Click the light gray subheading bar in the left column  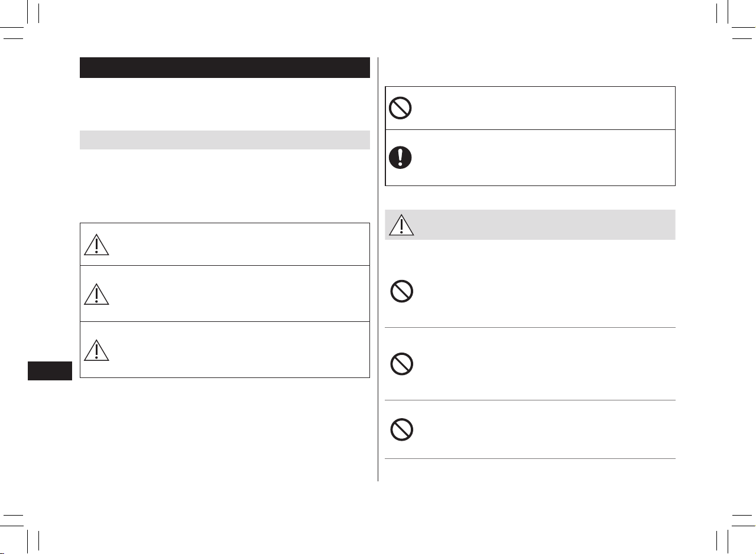point(225,140)
